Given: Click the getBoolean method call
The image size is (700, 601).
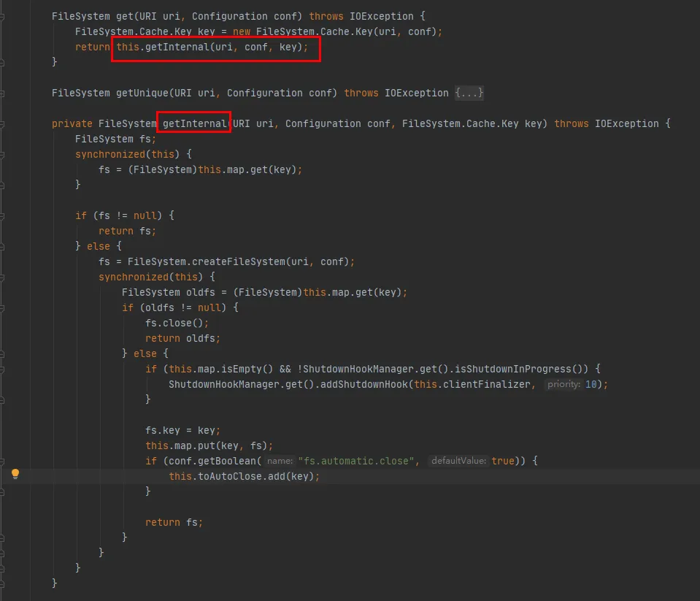Looking at the screenshot, I should 227,462.
